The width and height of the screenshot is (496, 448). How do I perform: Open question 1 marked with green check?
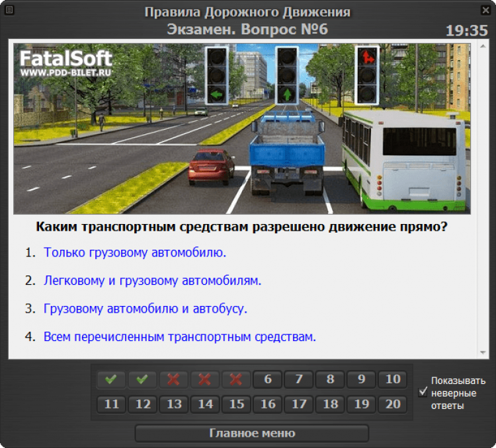tap(111, 379)
